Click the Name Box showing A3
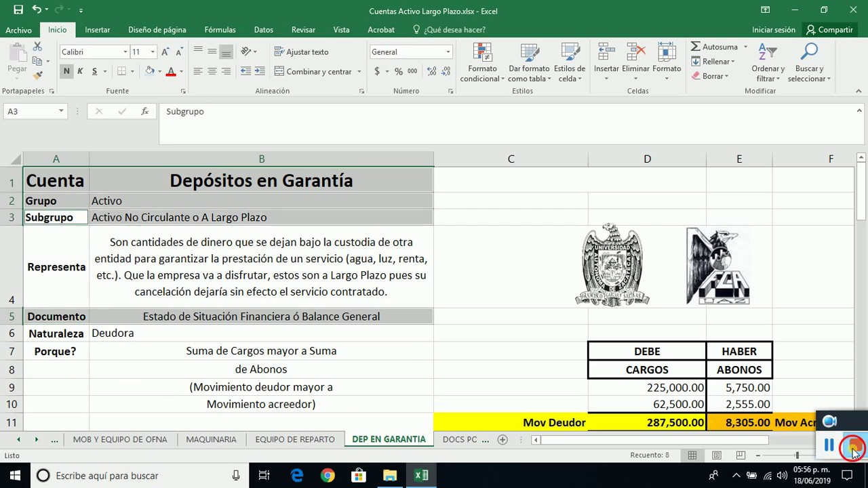This screenshot has width=868, height=488. (x=35, y=111)
